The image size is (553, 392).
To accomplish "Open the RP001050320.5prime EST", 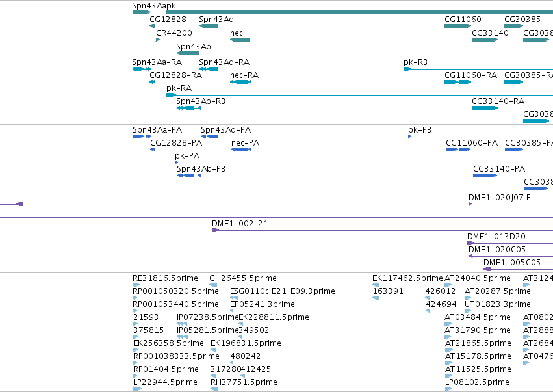I will coord(135,298).
